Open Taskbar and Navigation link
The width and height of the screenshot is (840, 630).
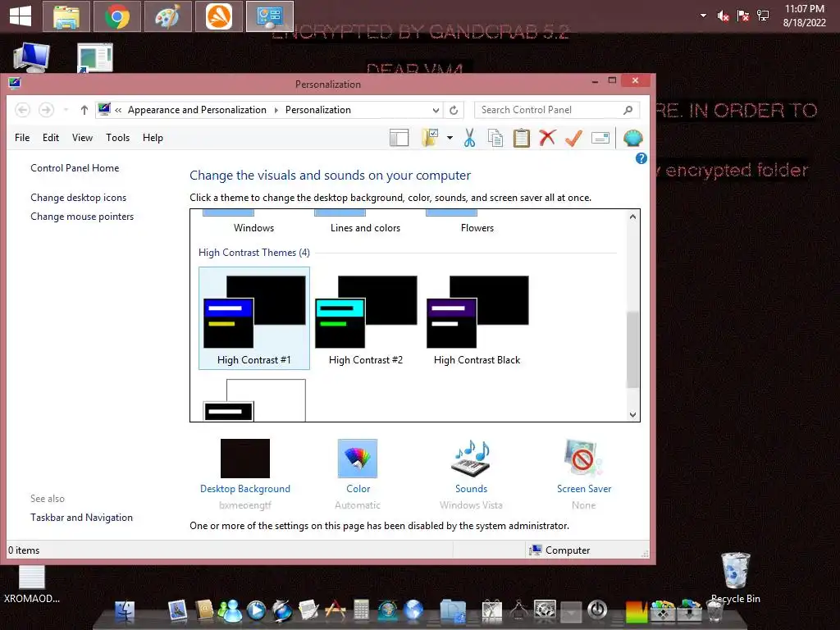pos(81,518)
